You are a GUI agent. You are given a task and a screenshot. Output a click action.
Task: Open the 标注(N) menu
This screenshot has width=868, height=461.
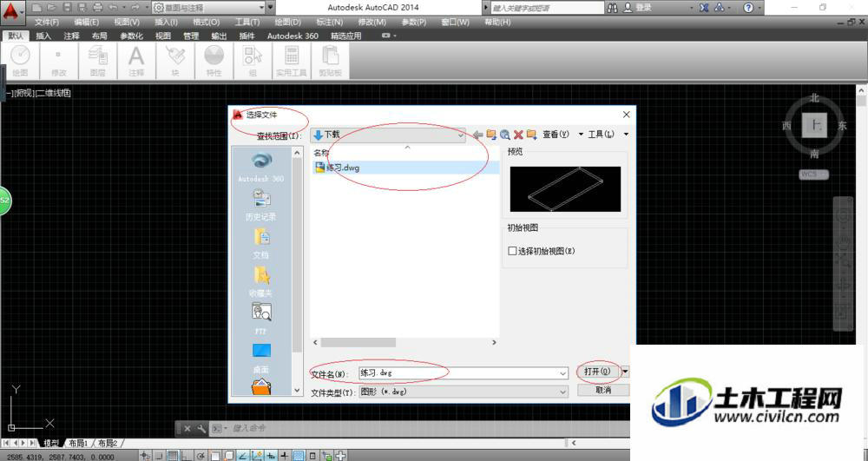[329, 22]
